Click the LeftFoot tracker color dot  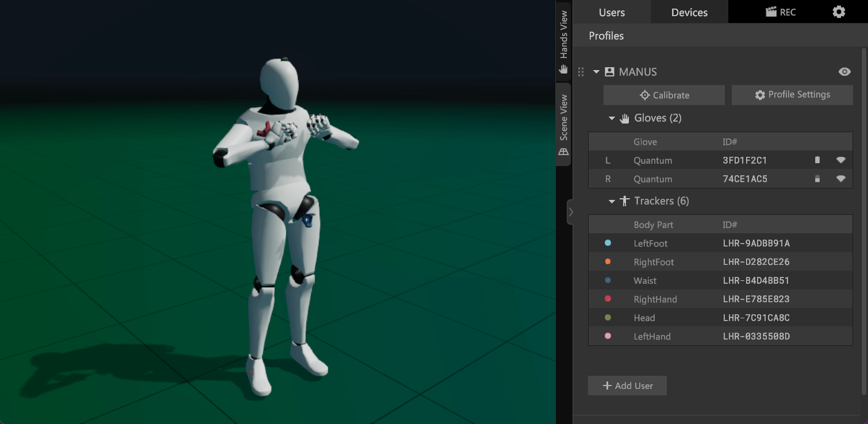pyautogui.click(x=608, y=243)
